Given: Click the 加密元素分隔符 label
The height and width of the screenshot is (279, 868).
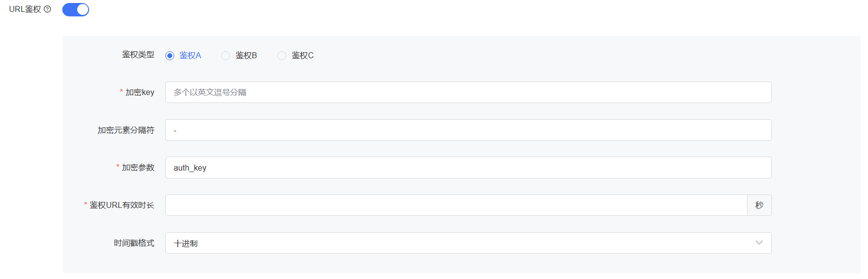Looking at the screenshot, I should coord(126,130).
